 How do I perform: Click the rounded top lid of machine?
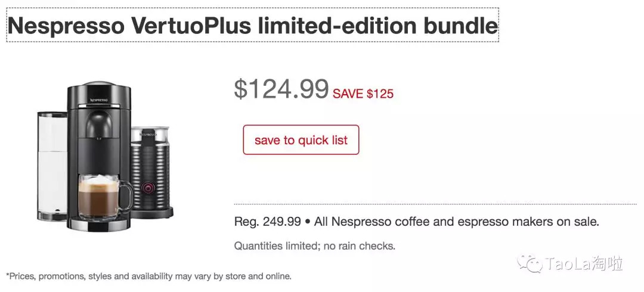coord(98,85)
